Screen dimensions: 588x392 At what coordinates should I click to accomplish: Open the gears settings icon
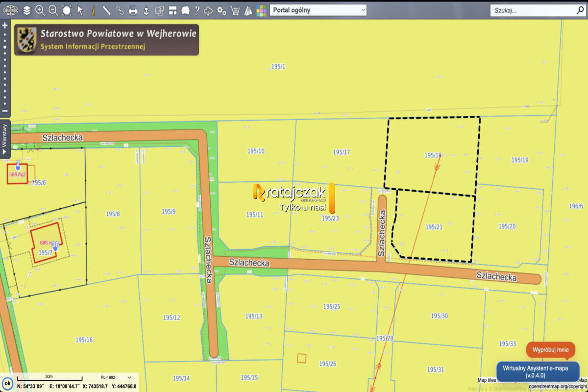222,10
